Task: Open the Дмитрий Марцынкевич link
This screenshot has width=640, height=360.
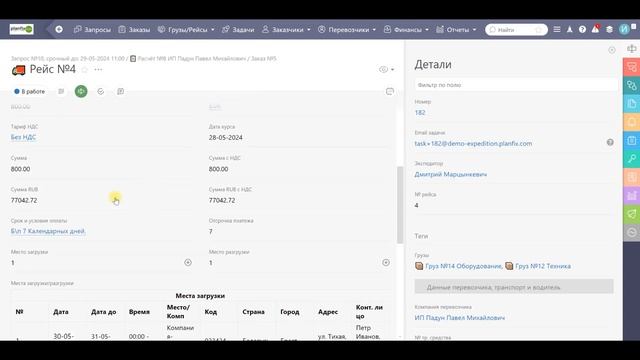Action: (451, 174)
